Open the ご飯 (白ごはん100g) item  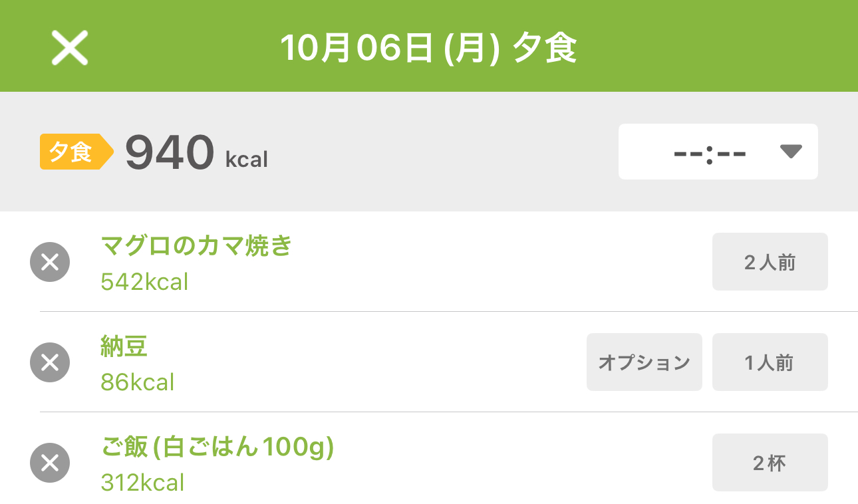[x=217, y=447]
